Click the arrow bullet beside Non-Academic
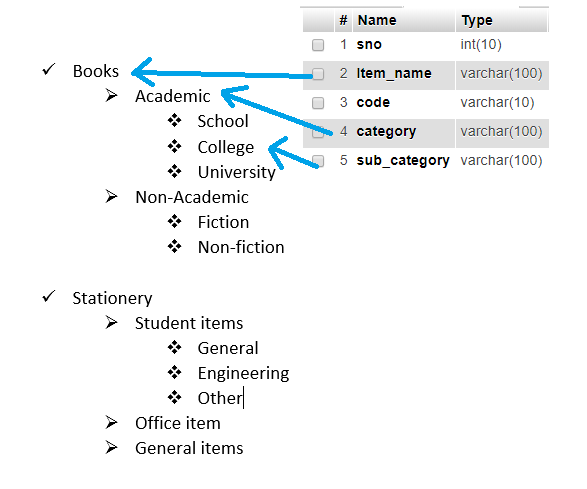 coord(111,196)
